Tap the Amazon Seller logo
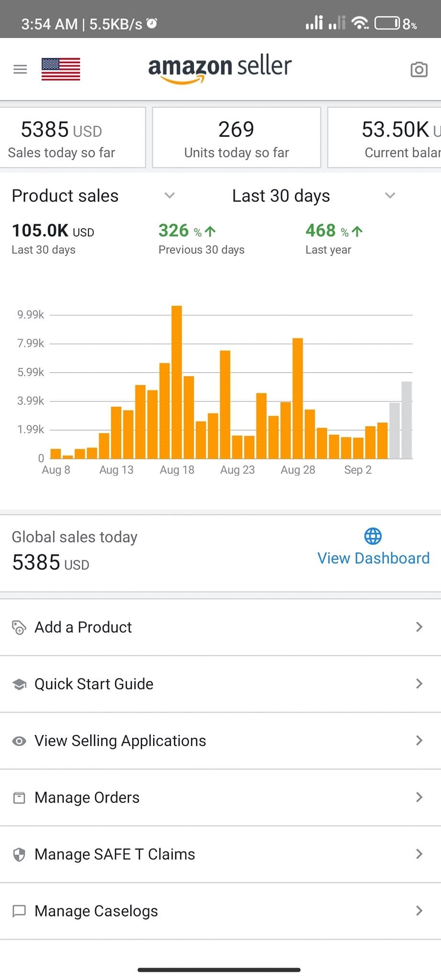 tap(220, 68)
